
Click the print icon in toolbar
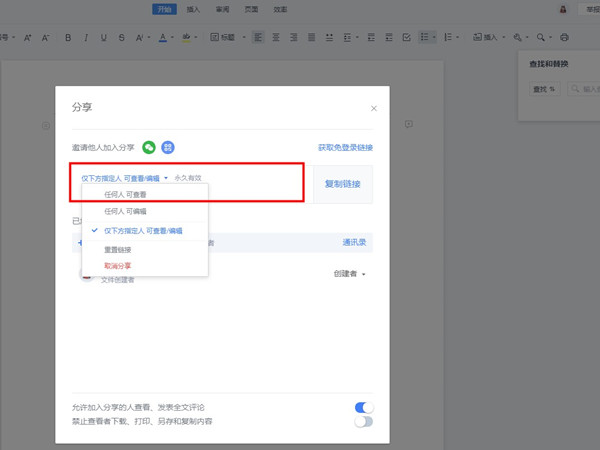pyautogui.click(x=564, y=38)
